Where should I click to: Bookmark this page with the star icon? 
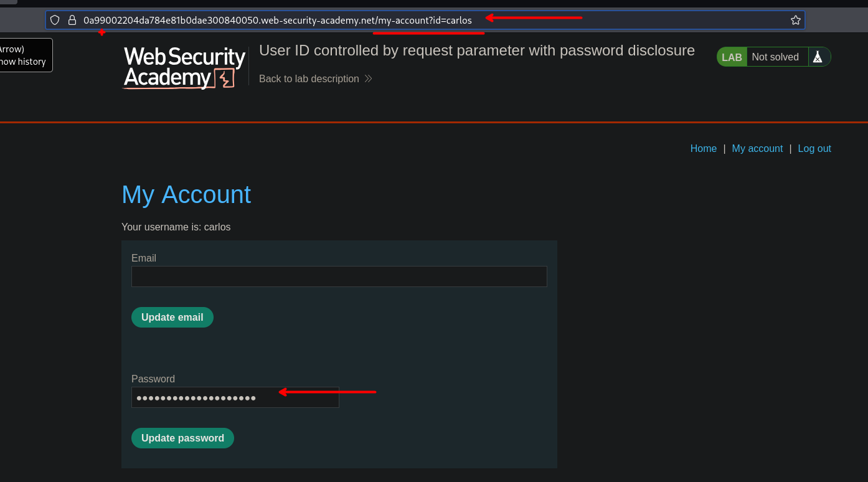795,20
